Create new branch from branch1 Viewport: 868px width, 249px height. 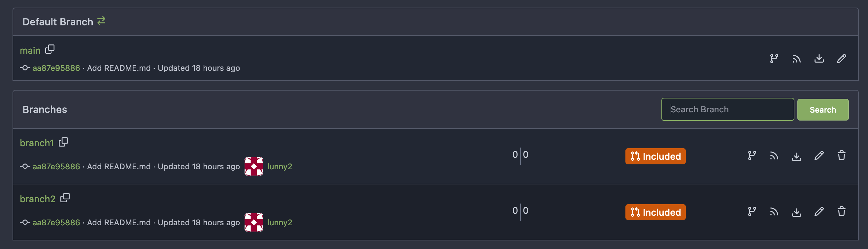point(752,155)
